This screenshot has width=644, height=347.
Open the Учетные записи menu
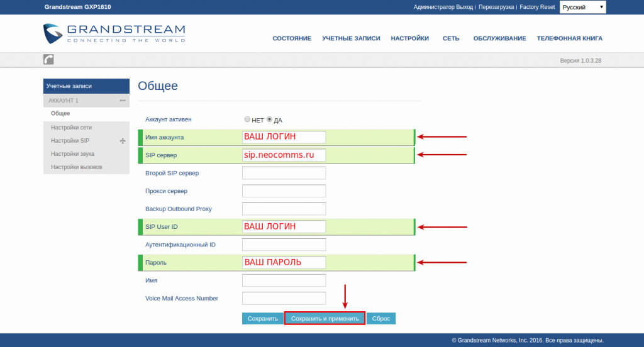[x=351, y=38]
